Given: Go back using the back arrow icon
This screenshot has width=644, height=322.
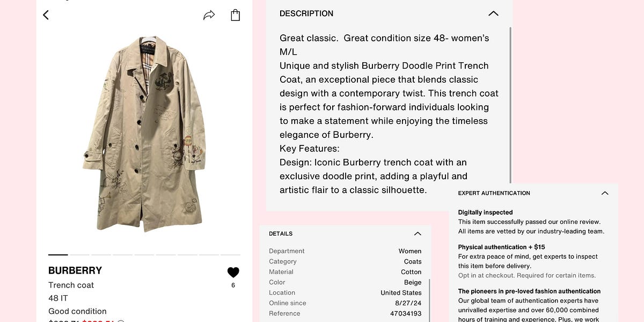Looking at the screenshot, I should click(46, 14).
